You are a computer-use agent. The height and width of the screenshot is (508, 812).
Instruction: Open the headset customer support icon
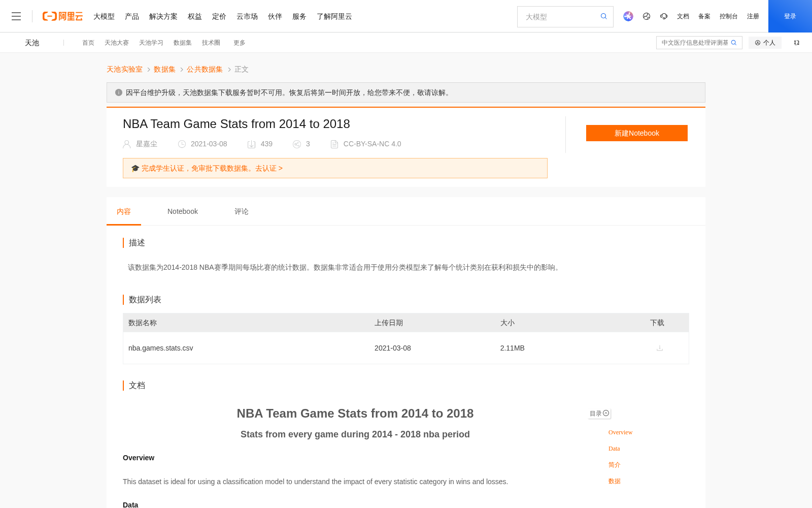click(664, 16)
